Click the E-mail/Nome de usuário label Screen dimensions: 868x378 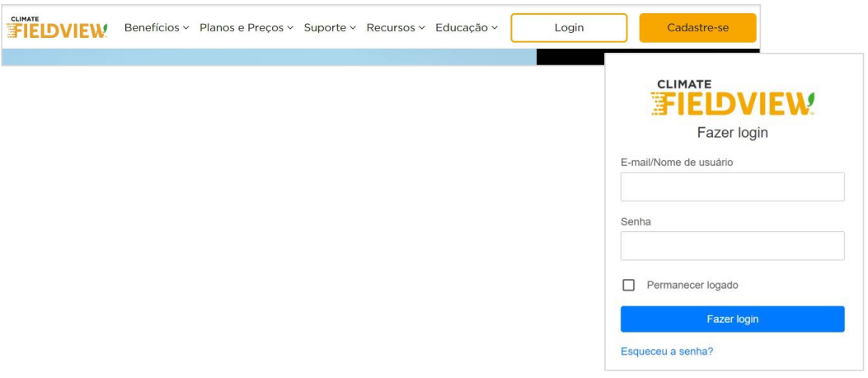pyautogui.click(x=677, y=163)
